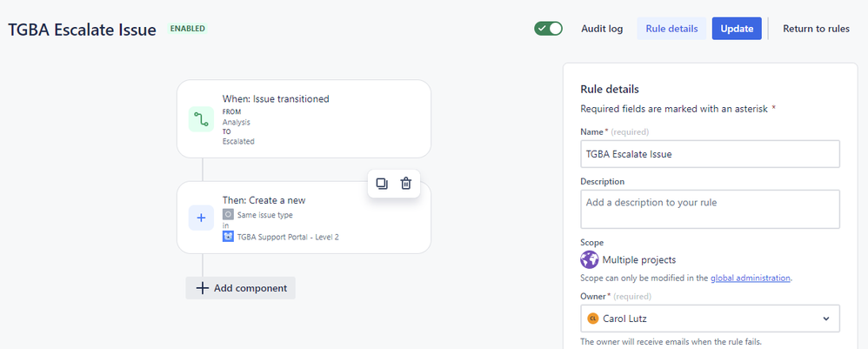Open the Owner dropdown chevron

(826, 319)
